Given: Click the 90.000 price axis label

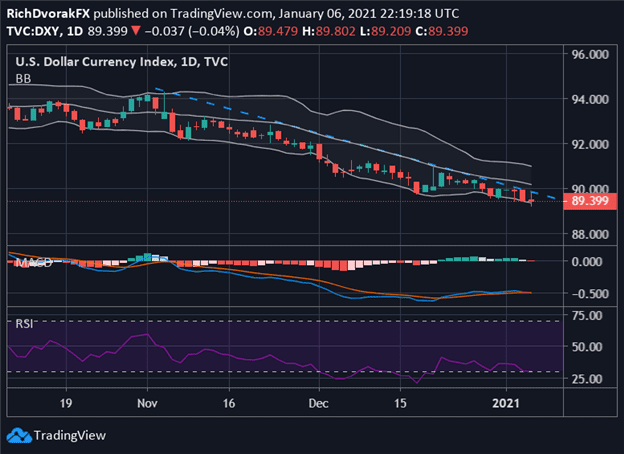Looking at the screenshot, I should [590, 189].
